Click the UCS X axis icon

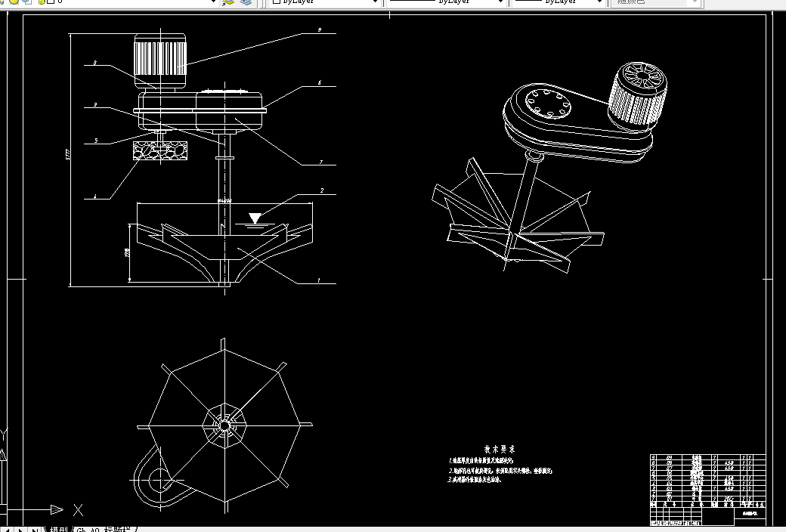pyautogui.click(x=78, y=510)
